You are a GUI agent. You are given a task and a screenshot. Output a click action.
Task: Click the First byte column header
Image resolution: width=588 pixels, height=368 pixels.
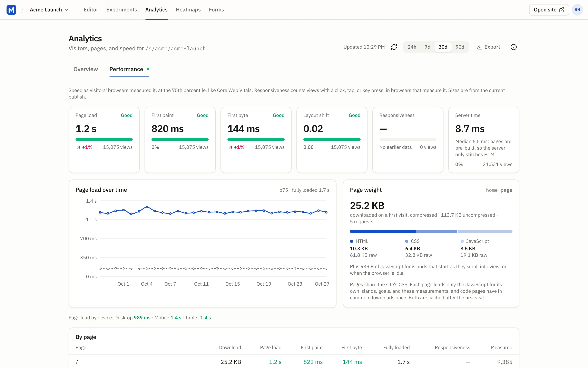[351, 348]
